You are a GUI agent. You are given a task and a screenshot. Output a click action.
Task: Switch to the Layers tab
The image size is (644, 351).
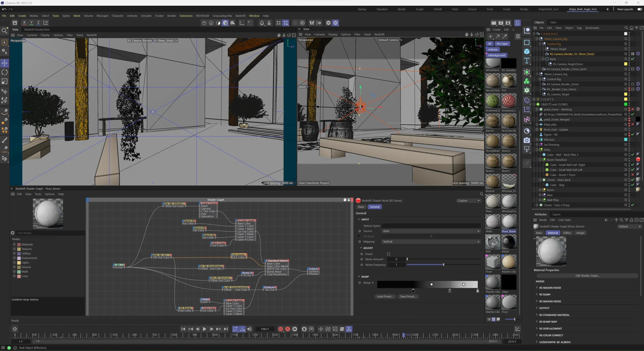click(556, 214)
